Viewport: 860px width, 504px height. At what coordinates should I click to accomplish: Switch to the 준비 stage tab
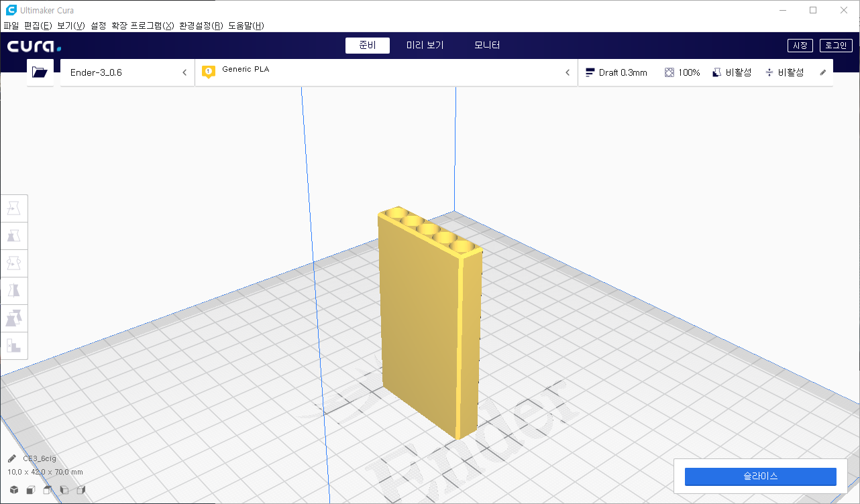pyautogui.click(x=368, y=46)
